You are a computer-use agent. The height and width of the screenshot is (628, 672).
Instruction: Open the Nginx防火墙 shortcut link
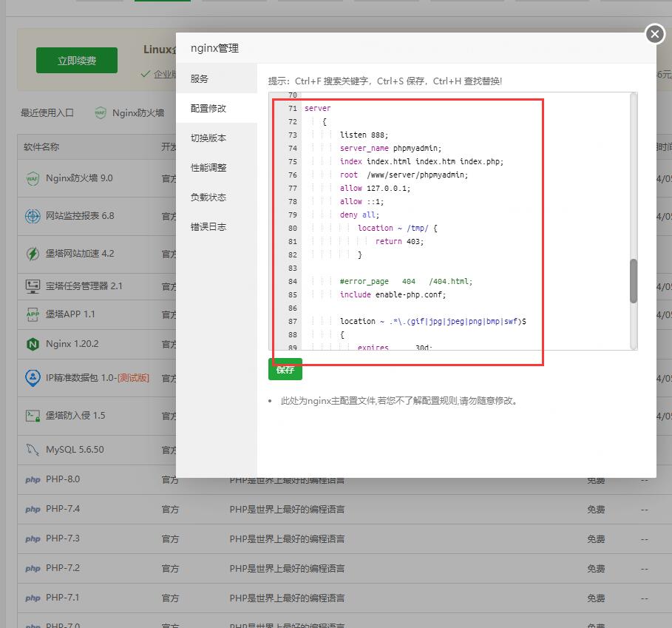[x=138, y=112]
